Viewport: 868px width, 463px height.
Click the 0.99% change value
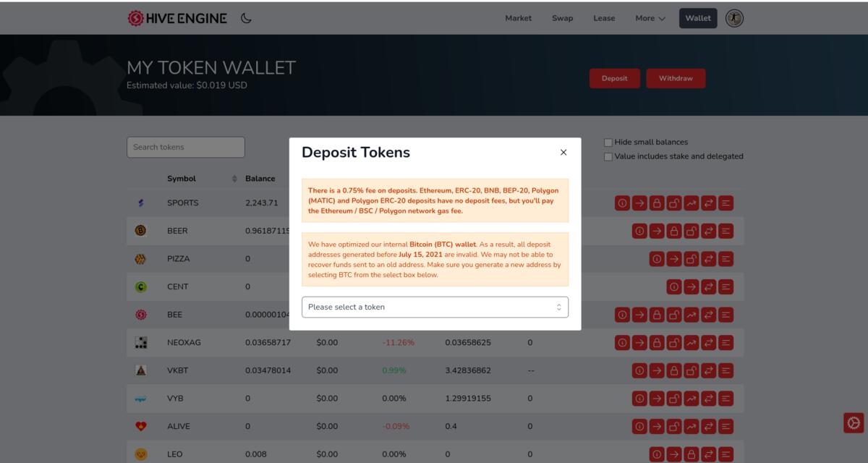pos(394,370)
